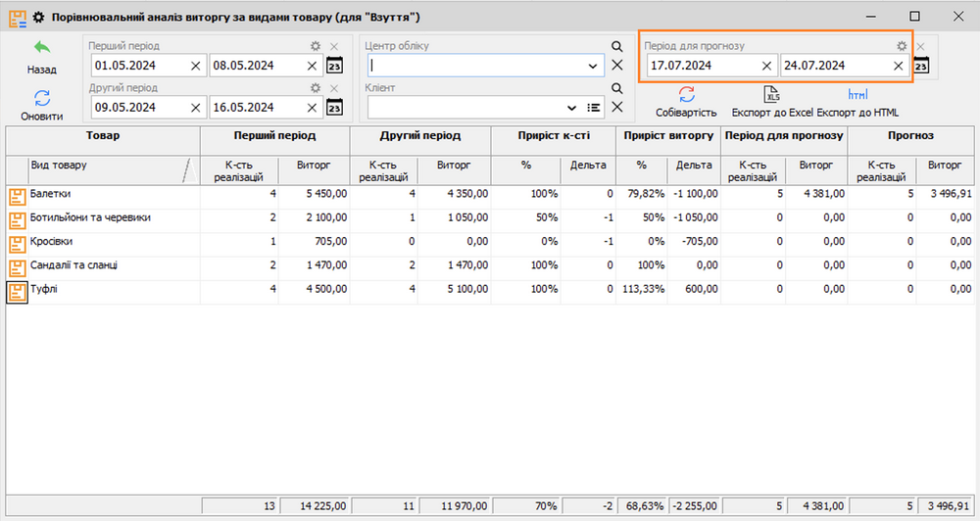Image resolution: width=980 pixels, height=521 pixels.
Task: Open calendar for Другий період
Action: (333, 108)
